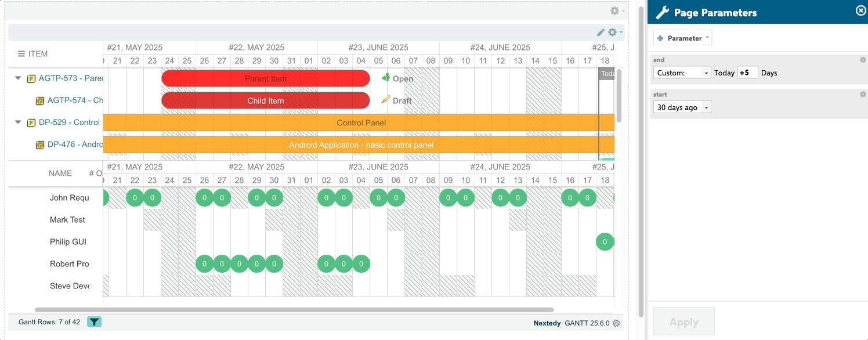The height and width of the screenshot is (340, 868).
Task: Click the Gantt vertical scrollbar thumb
Action: click(619, 96)
